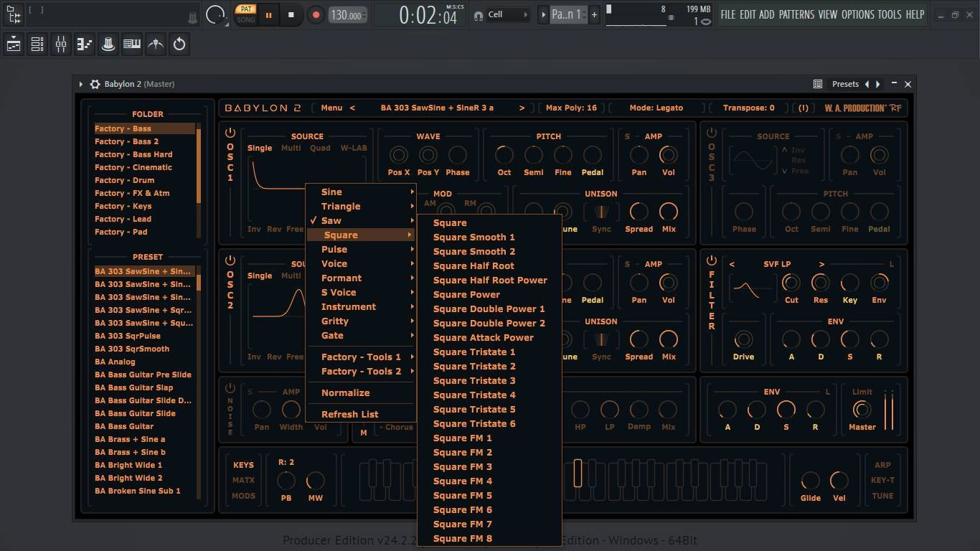Viewport: 980px width, 551px height.
Task: Select Single source mode in OSC 1
Action: click(260, 148)
